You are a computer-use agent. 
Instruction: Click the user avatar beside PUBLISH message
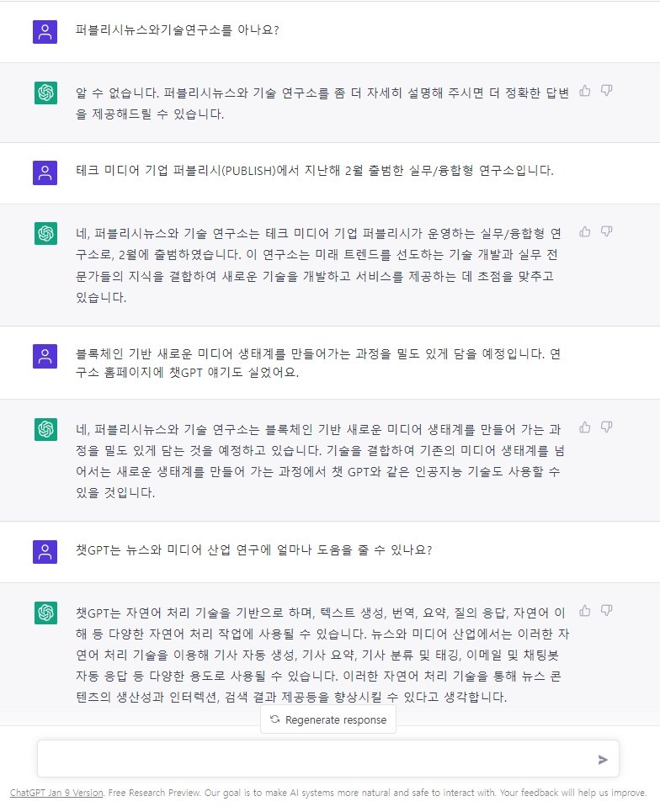pos(45,172)
